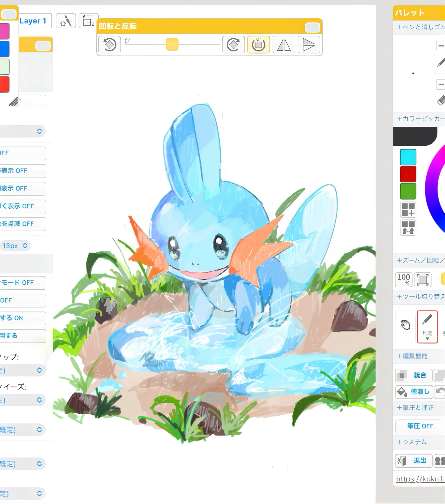Screen dimensions: 445x504
Task: Pick the green palette swatch
Action: 408,191
